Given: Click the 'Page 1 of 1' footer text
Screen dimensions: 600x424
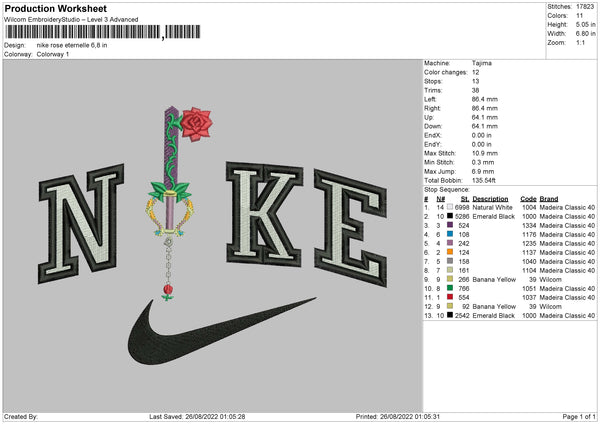Looking at the screenshot, I should 579,416.
